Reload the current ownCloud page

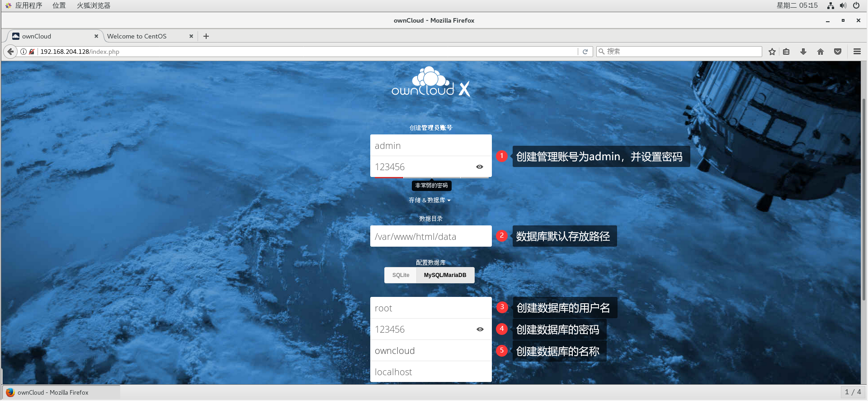585,52
